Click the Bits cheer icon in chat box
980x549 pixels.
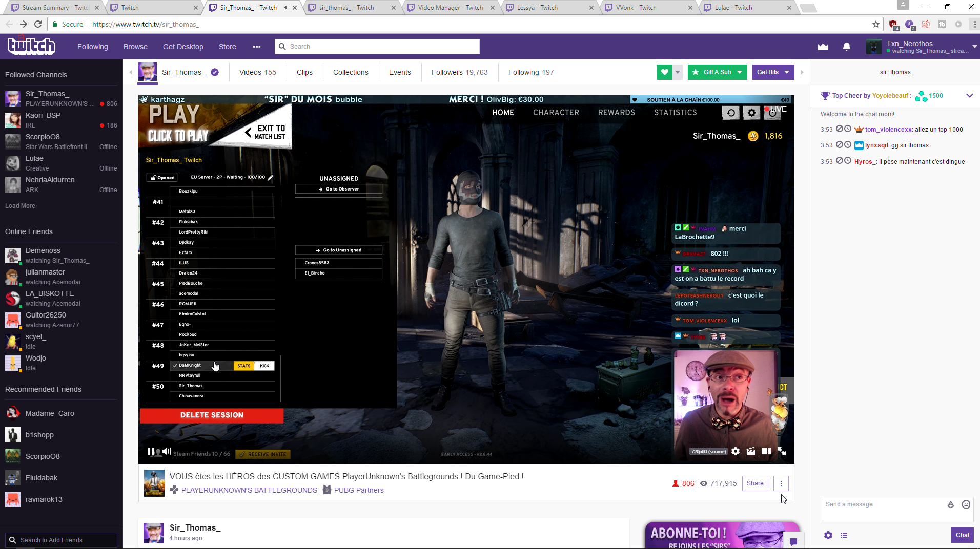(951, 504)
